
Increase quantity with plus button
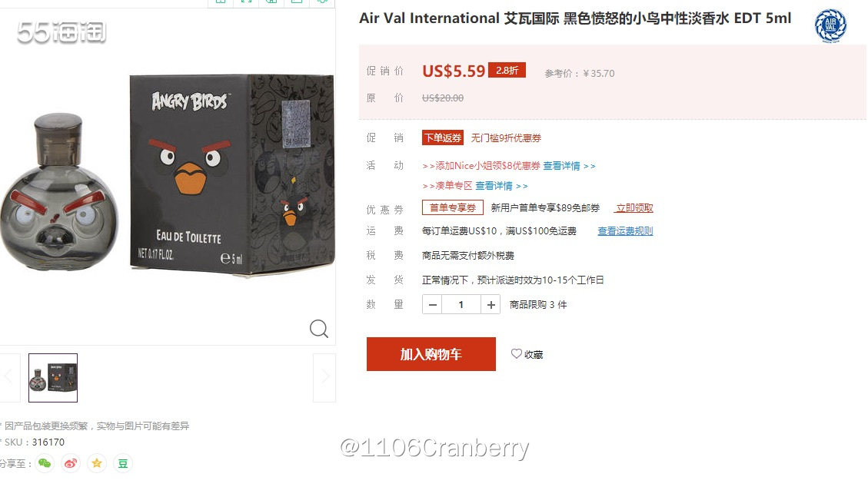[x=491, y=305]
